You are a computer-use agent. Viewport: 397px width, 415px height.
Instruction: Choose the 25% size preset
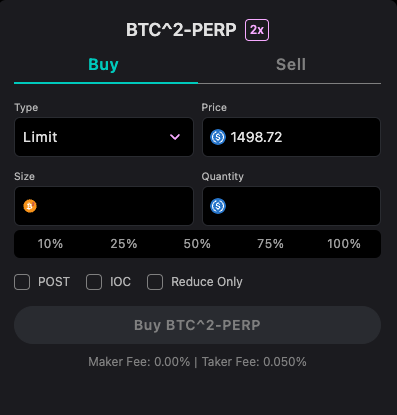pos(124,244)
